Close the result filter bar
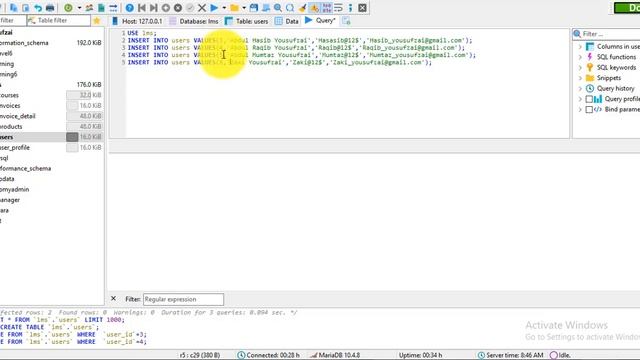This screenshot has height=360, width=640. tap(113, 299)
